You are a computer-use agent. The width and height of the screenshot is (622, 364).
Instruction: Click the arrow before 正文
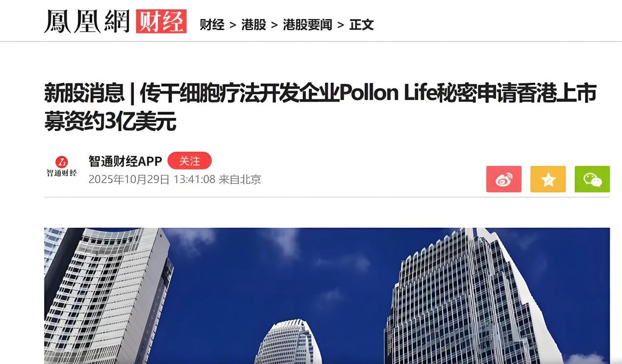341,25
